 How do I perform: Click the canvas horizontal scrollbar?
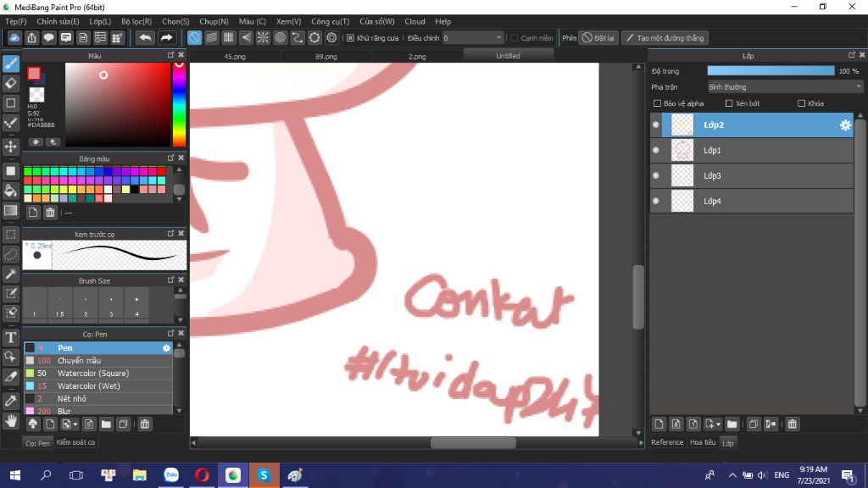[x=473, y=443]
